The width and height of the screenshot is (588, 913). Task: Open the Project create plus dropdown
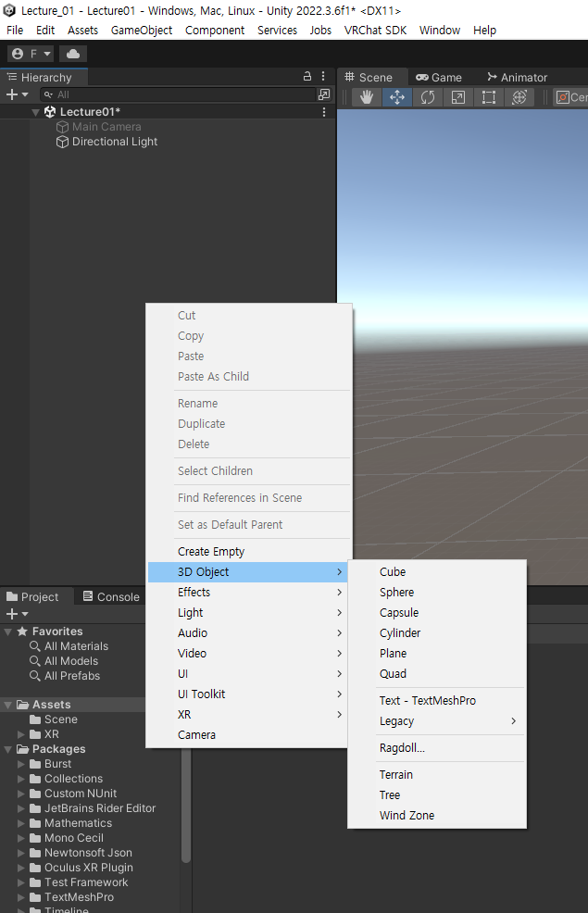click(17, 614)
